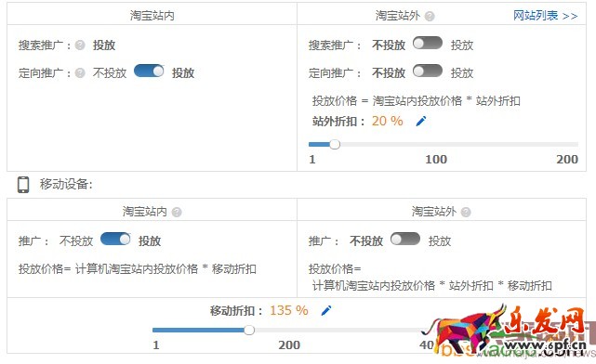Open the 网站列表 >> link

(545, 16)
